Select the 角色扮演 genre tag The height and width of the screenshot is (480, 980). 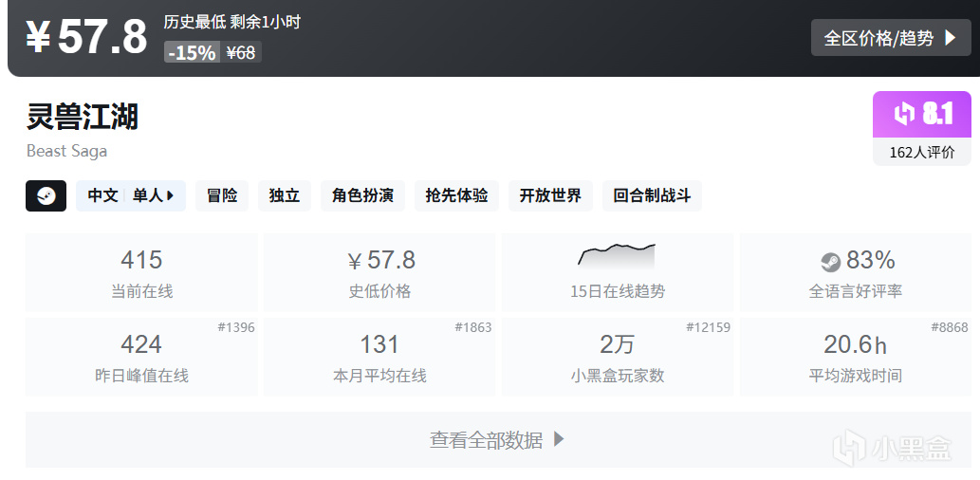pyautogui.click(x=362, y=195)
